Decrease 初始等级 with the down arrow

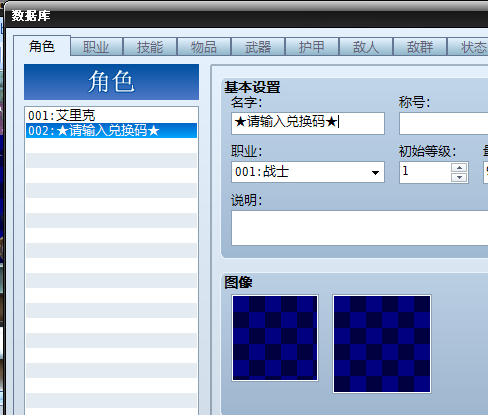(459, 177)
